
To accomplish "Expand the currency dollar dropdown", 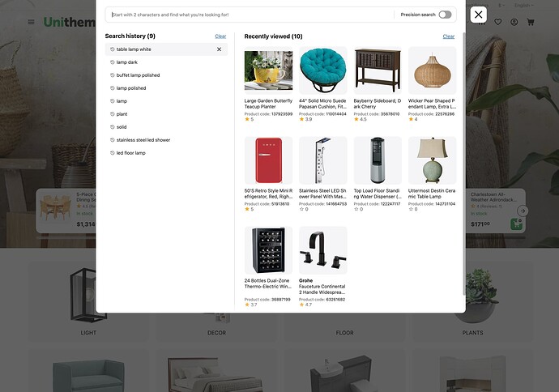I will click(x=501, y=6).
